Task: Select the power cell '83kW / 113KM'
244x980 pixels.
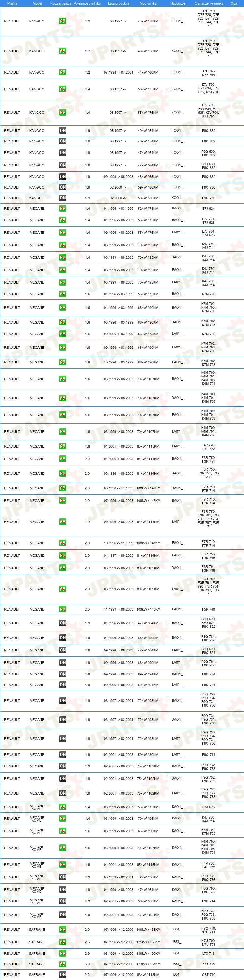Action: pyautogui.click(x=148, y=975)
